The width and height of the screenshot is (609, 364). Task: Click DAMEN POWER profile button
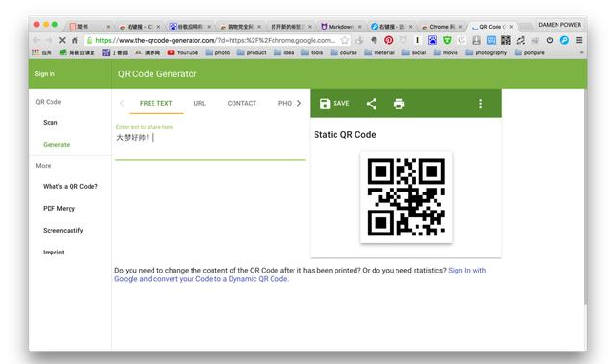[x=559, y=25]
